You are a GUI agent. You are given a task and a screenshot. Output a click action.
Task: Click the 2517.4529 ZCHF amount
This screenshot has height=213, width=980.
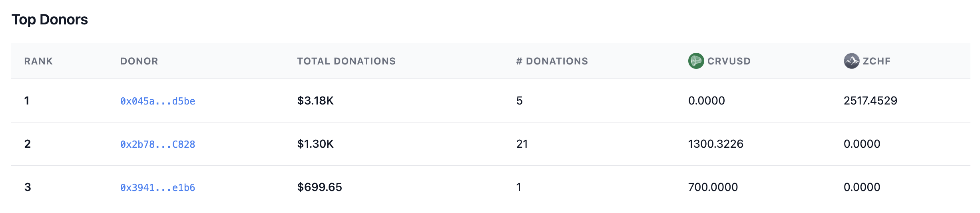870,100
